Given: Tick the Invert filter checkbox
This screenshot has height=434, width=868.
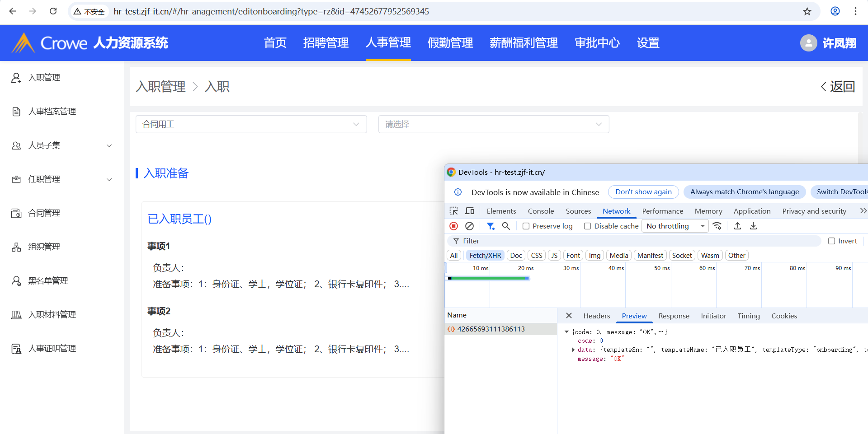Looking at the screenshot, I should 831,241.
